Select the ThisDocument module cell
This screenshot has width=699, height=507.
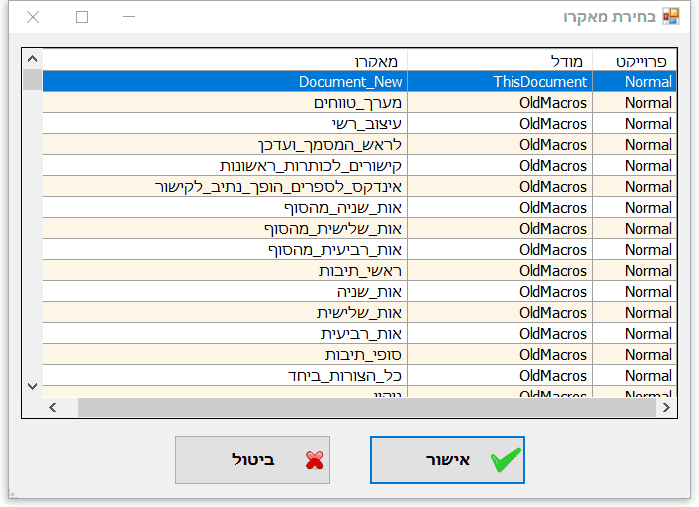click(x=500, y=82)
